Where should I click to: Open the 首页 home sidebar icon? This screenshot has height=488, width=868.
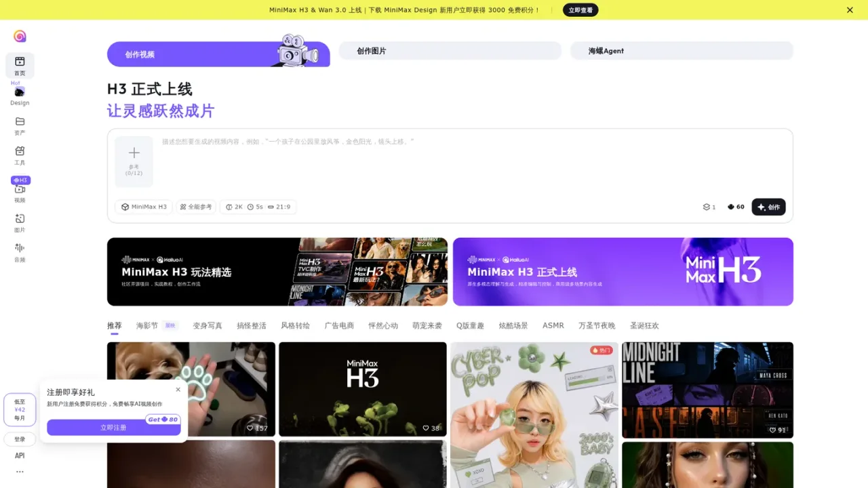(20, 66)
